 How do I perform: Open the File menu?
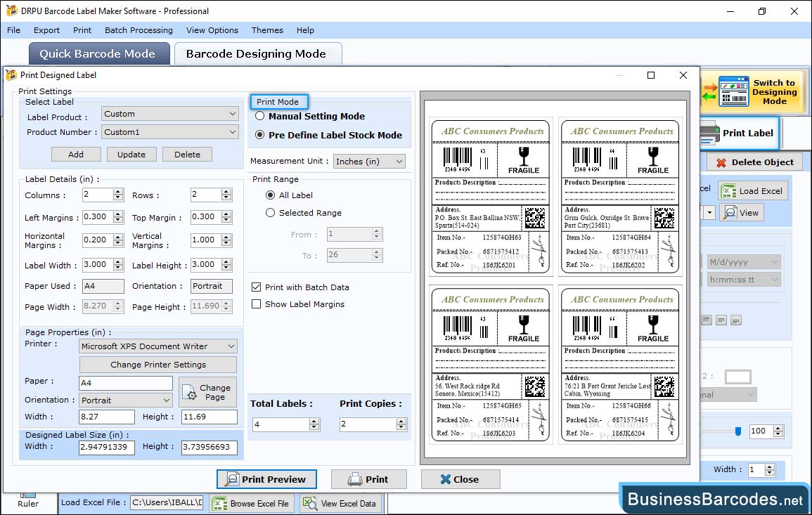coord(14,30)
